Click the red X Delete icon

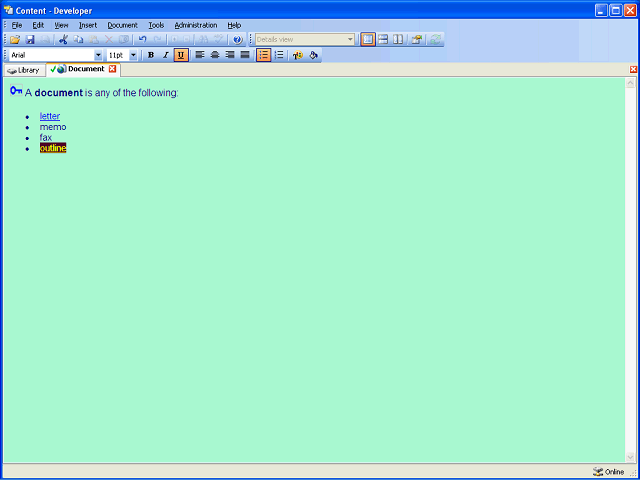click(x=109, y=40)
